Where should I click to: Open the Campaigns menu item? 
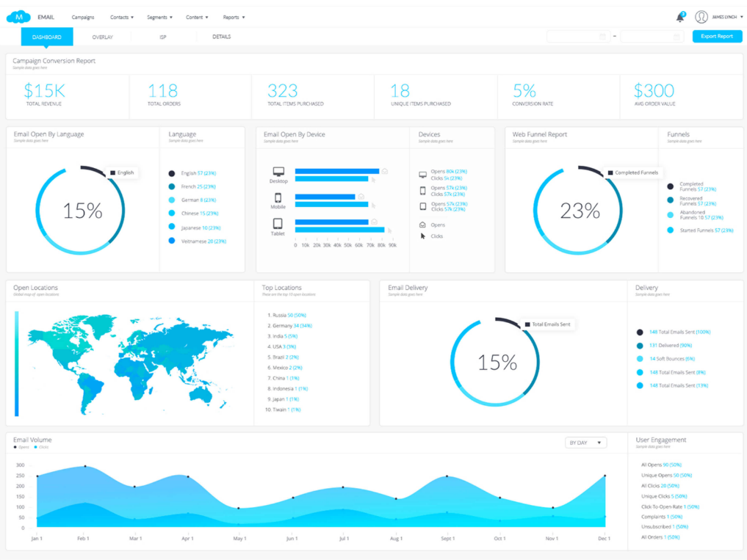tap(82, 17)
